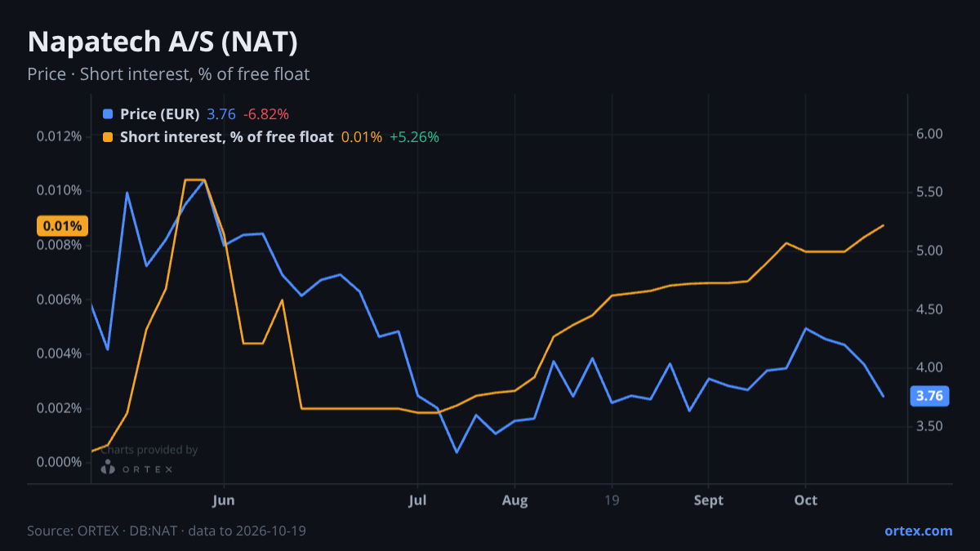
Task: Click the Napatech A/S (NAT) title
Action: coord(162,42)
